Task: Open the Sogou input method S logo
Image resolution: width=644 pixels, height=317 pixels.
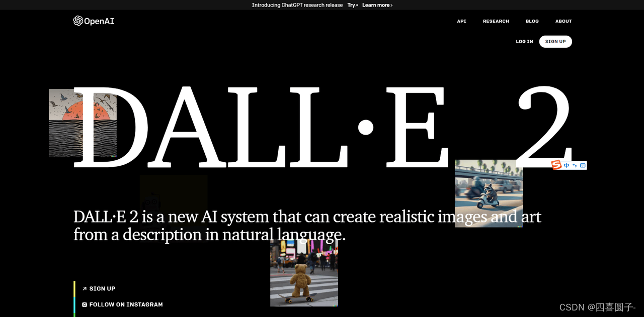Action: [556, 165]
